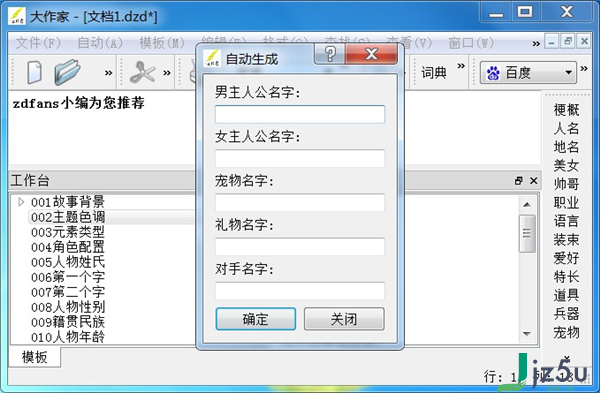Open the 词典 dictionary tool
Screen dimensions: 600x393
coord(434,72)
